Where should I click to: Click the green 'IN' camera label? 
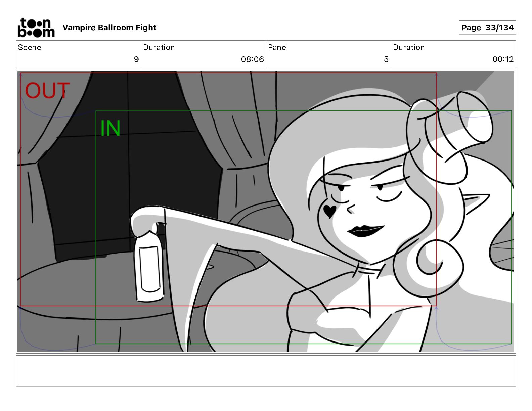click(x=110, y=128)
